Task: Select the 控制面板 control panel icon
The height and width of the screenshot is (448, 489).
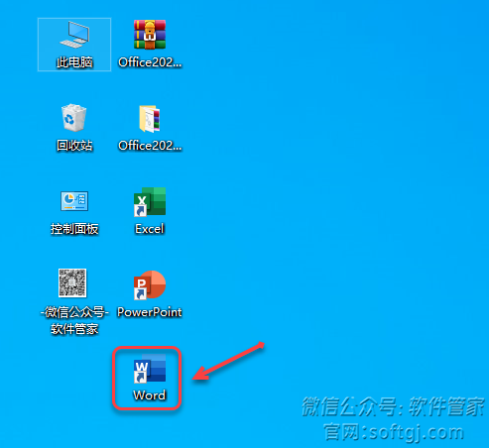Action: click(x=74, y=201)
